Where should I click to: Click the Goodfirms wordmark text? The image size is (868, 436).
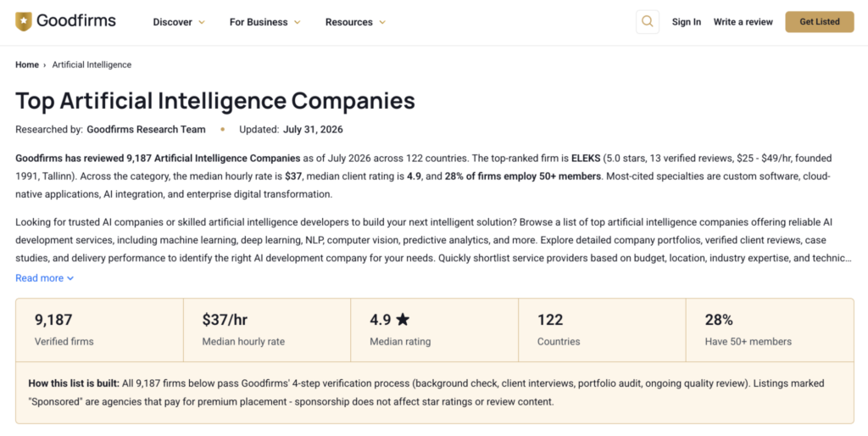point(75,21)
